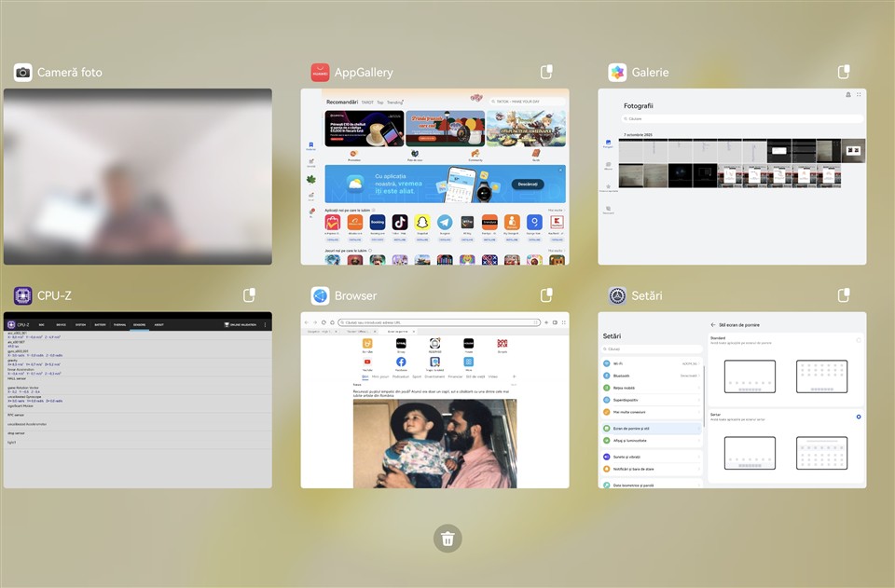
Task: Switch to the CPU-Z sensors preview card
Action: [138, 401]
